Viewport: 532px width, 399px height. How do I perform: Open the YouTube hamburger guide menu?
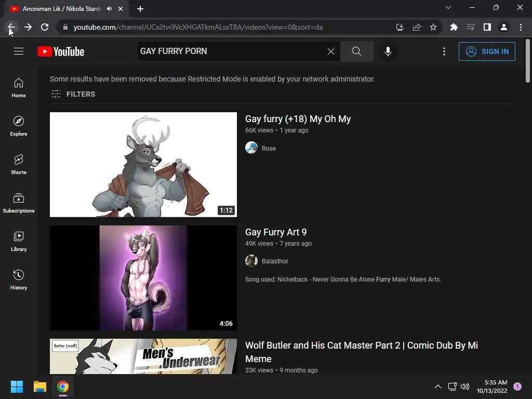click(19, 51)
